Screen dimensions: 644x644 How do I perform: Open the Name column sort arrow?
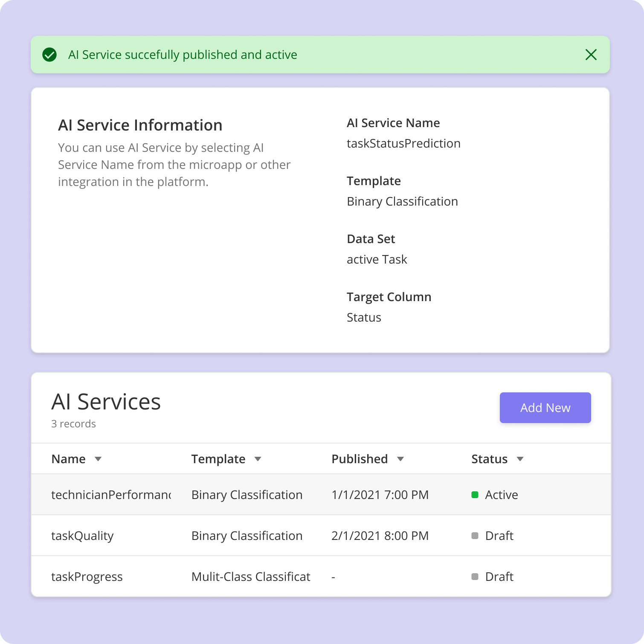[98, 459]
